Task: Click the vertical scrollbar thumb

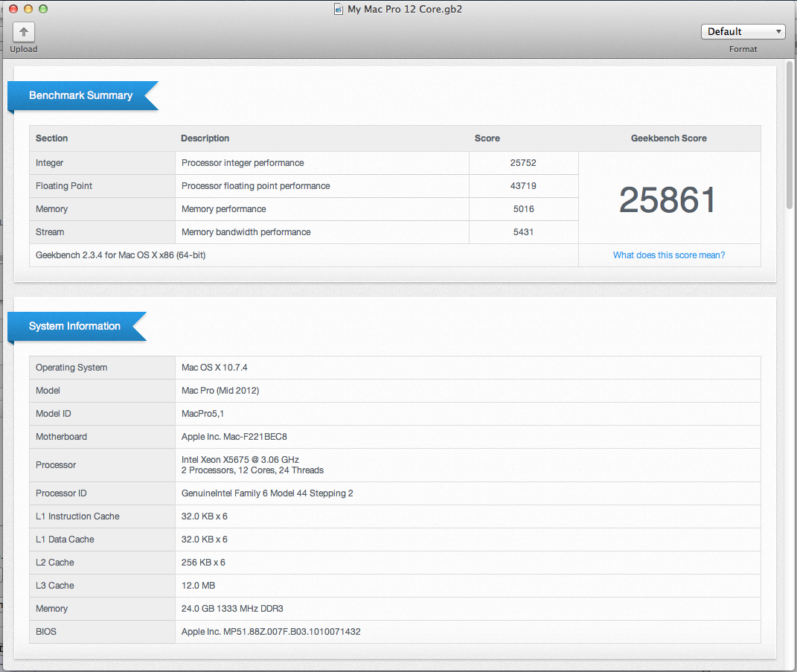Action: coord(790,135)
